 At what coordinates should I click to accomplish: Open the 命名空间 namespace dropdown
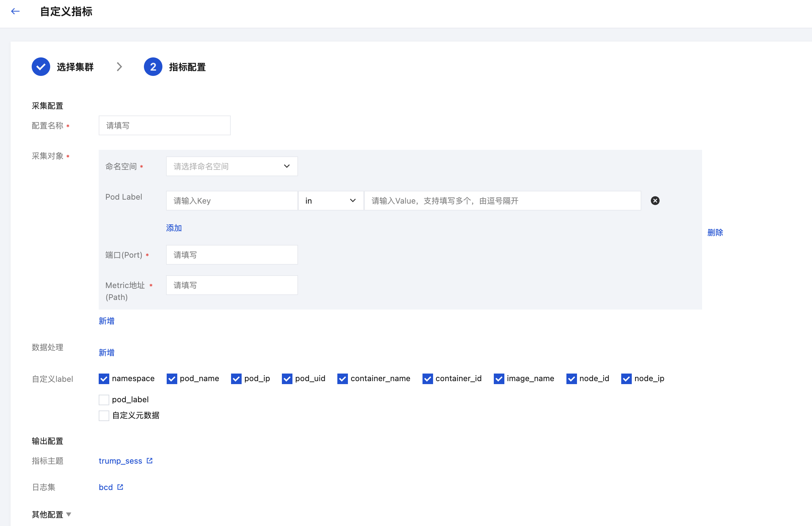pos(232,166)
